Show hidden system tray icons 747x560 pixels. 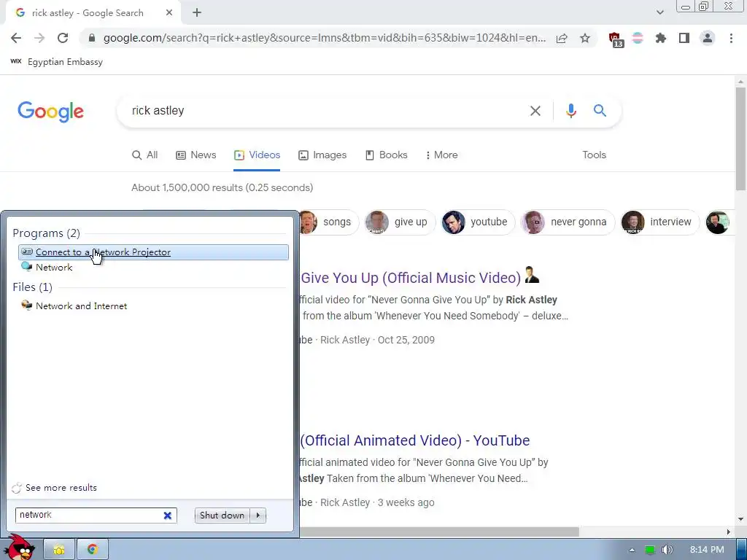click(632, 550)
